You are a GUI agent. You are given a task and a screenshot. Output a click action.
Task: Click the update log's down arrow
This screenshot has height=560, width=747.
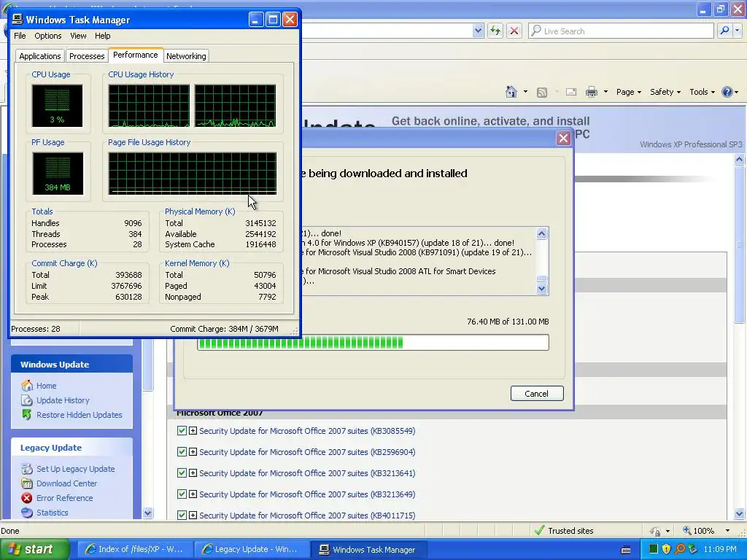(542, 289)
